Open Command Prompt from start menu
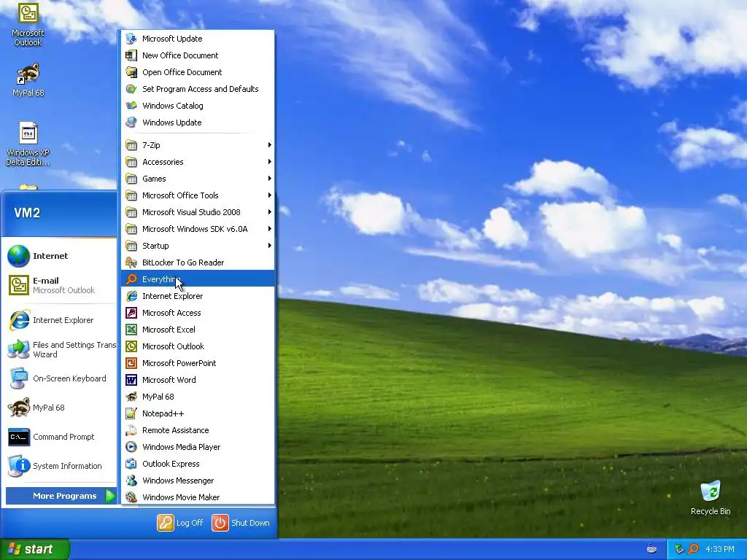 pos(60,437)
